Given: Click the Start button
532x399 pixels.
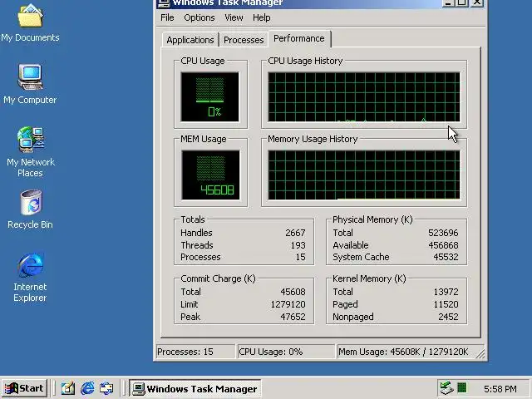Looking at the screenshot, I should pos(24,388).
